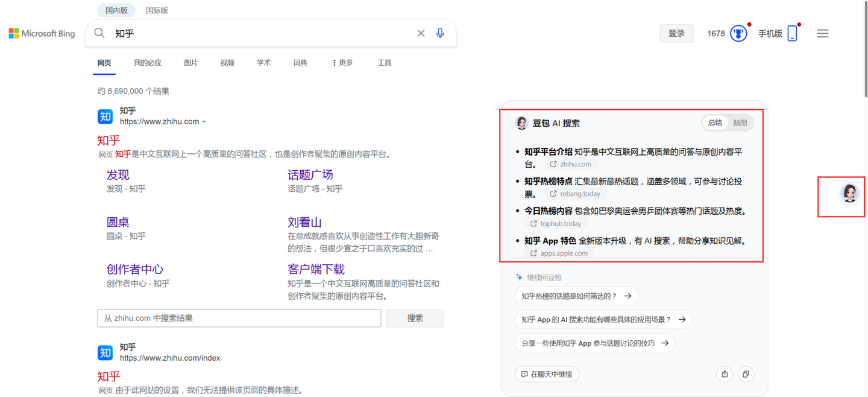Viewport: 868px width, 397px height.
Task: Click the 手机版 label
Action: (770, 34)
